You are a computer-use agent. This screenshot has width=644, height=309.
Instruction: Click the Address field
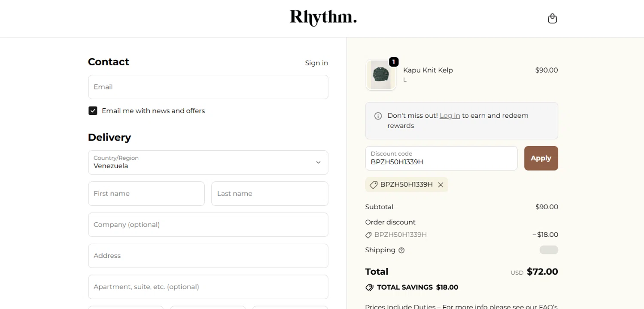[x=208, y=256]
